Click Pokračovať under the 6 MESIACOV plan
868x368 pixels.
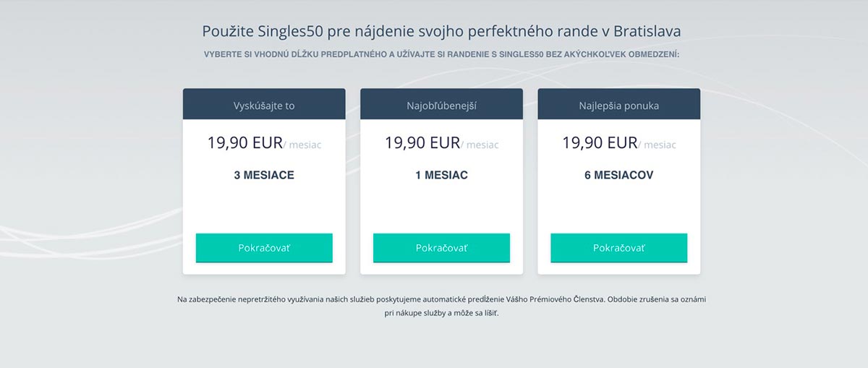[618, 248]
